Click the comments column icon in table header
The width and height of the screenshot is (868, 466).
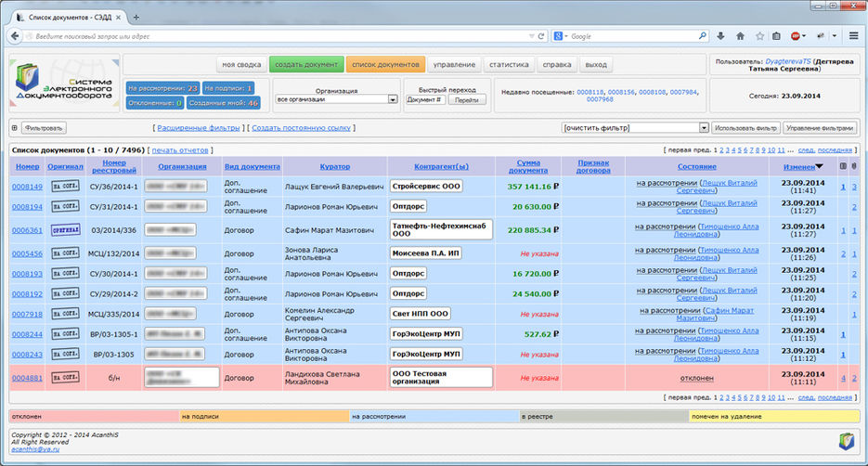pos(843,166)
